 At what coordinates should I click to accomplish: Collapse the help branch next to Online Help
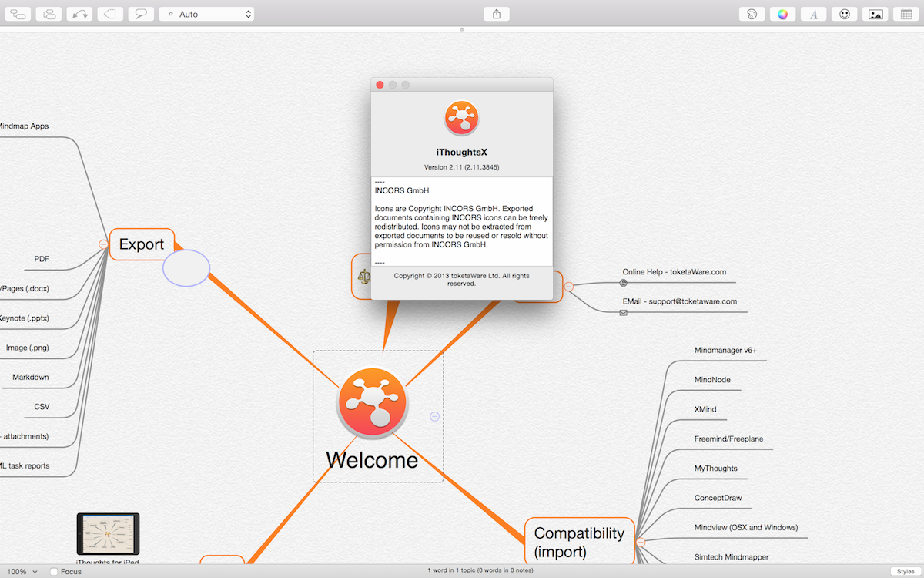click(568, 287)
